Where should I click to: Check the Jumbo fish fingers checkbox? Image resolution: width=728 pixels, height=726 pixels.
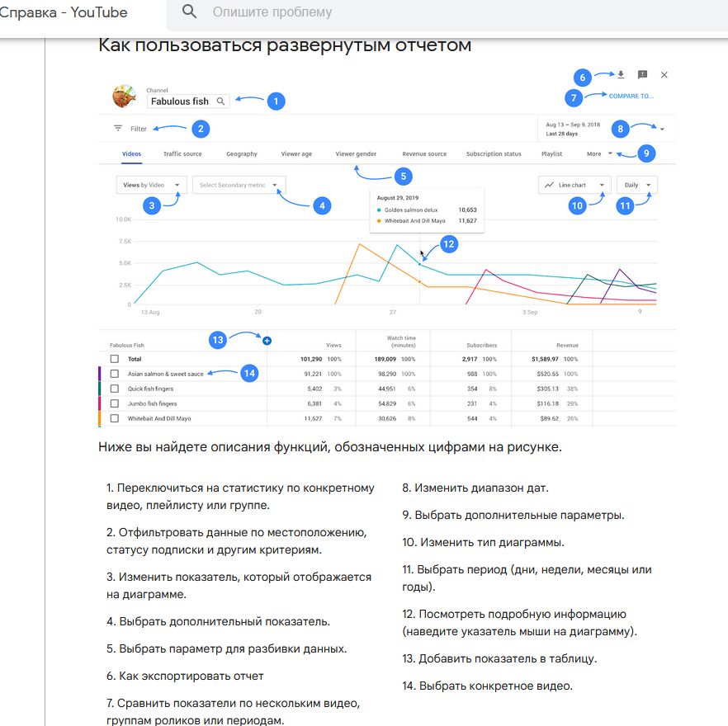114,403
